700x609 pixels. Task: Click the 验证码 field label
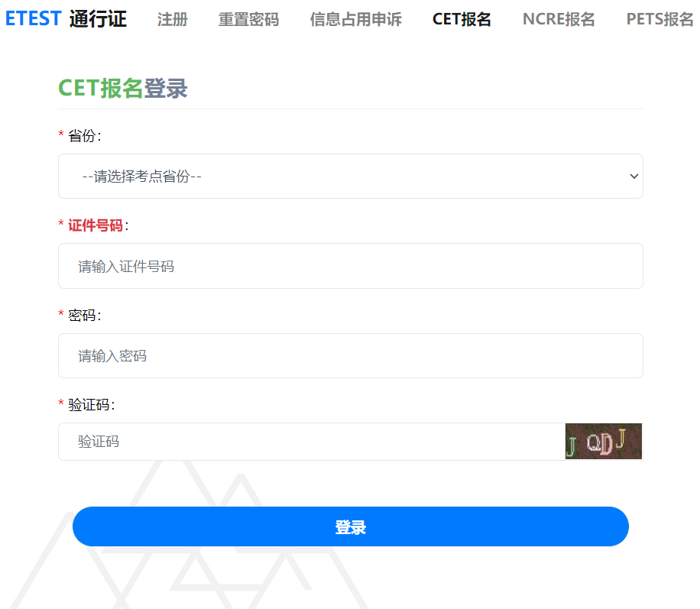point(89,404)
